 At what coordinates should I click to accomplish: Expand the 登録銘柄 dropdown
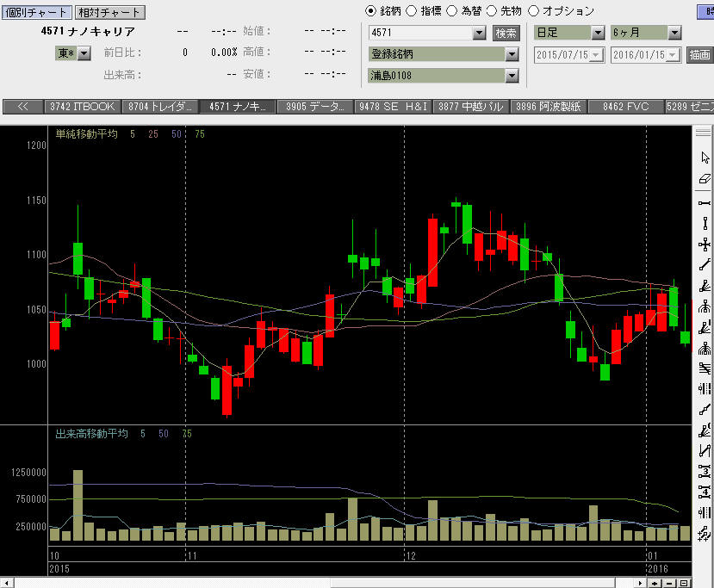512,54
